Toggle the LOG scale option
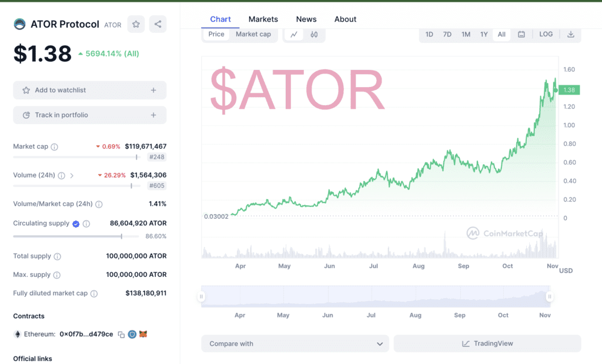 pyautogui.click(x=546, y=34)
